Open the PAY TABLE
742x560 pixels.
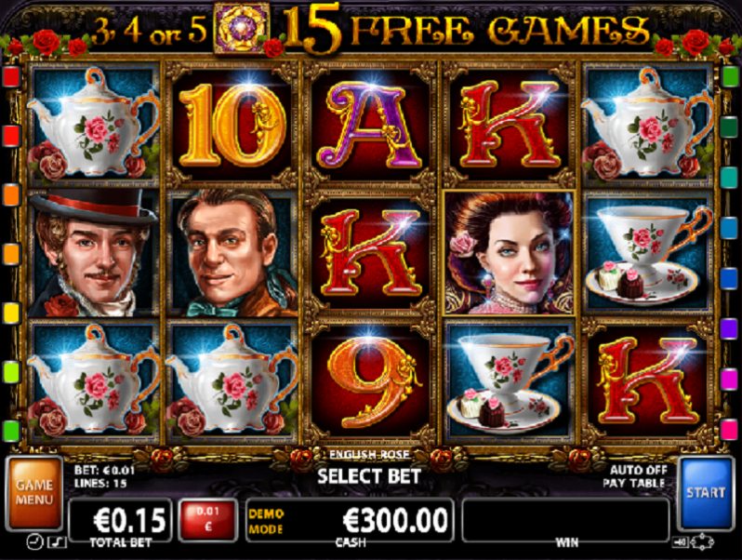pos(634,484)
